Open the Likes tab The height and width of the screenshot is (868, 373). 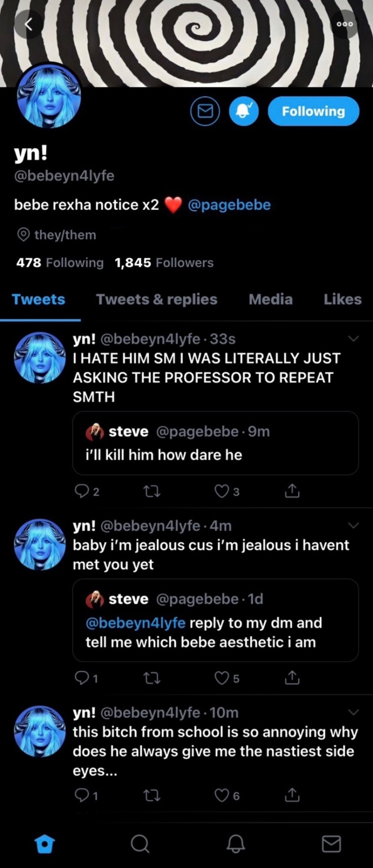(x=342, y=299)
